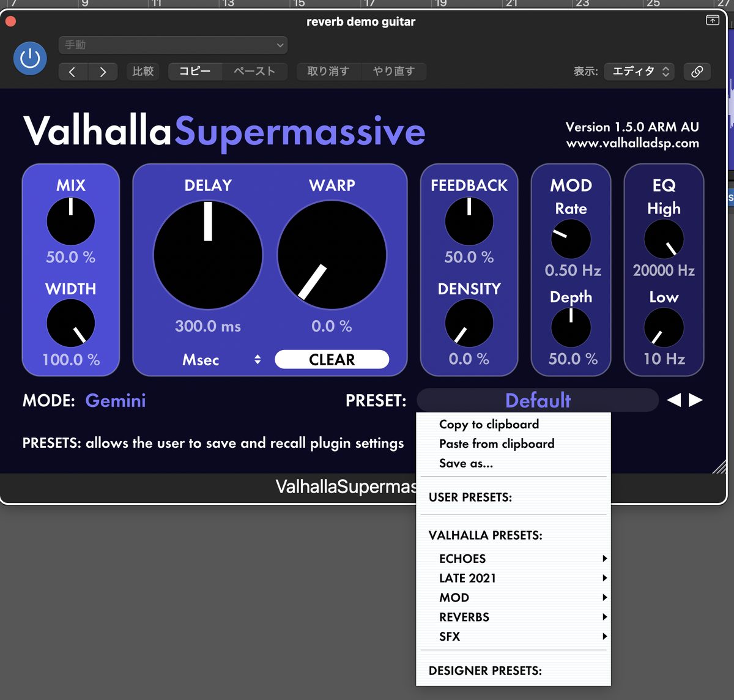Click the FEEDBACK 50.0 % value
734x700 pixels.
pyautogui.click(x=469, y=258)
